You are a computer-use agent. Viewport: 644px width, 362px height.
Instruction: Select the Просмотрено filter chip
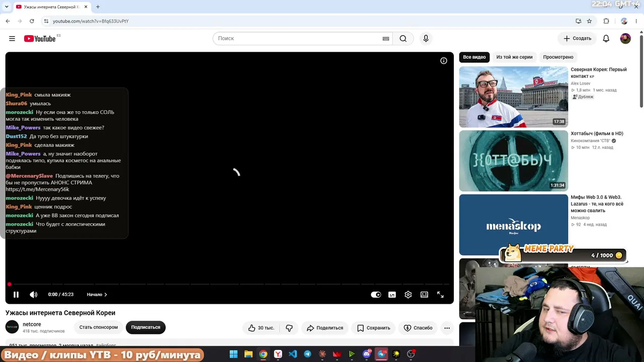click(x=558, y=57)
